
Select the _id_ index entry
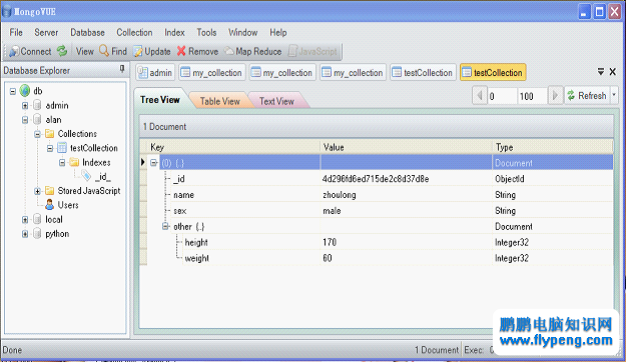coord(103,176)
